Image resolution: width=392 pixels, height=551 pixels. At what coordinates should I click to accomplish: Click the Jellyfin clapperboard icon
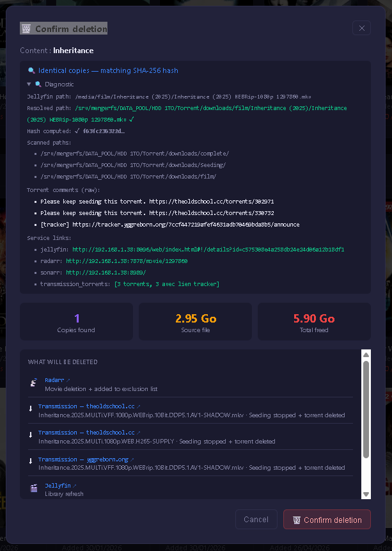click(34, 488)
